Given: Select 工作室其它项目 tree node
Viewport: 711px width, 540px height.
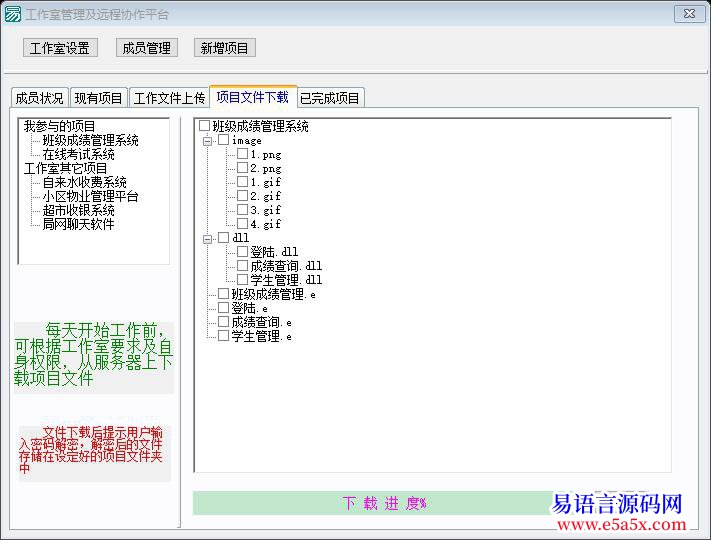Looking at the screenshot, I should click(65, 168).
